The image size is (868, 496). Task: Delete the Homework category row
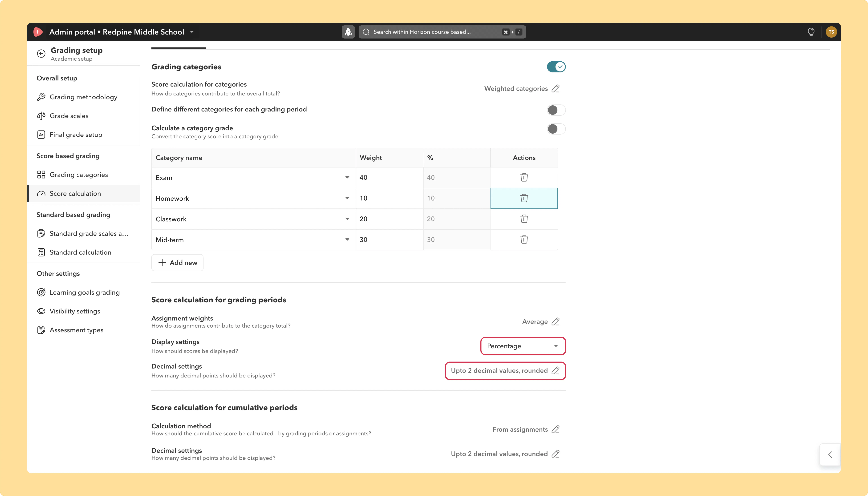[524, 198]
